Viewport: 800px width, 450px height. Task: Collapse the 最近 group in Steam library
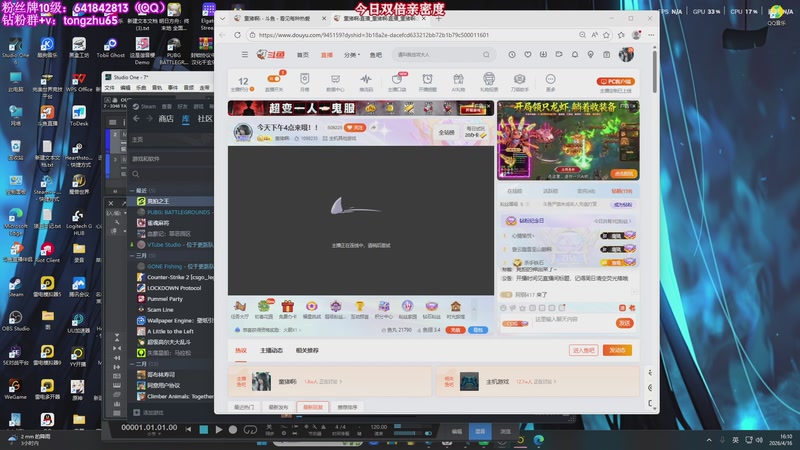point(132,190)
